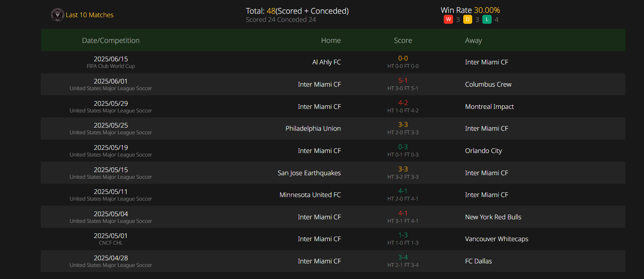Image resolution: width=644 pixels, height=279 pixels.
Task: Click New York Red Bulls team name
Action: (x=493, y=217)
